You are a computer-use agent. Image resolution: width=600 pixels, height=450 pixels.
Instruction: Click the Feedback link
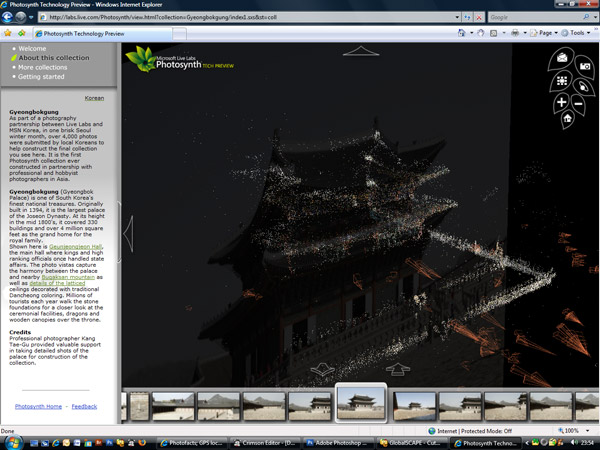tap(84, 406)
